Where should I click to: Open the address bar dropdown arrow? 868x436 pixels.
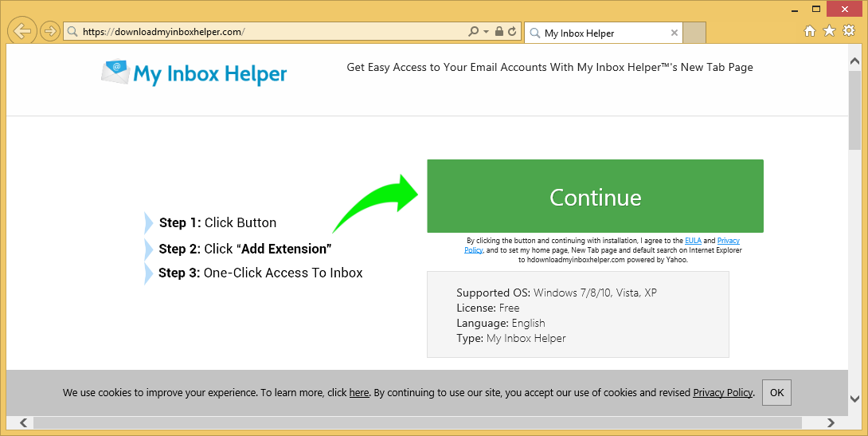pos(486,32)
